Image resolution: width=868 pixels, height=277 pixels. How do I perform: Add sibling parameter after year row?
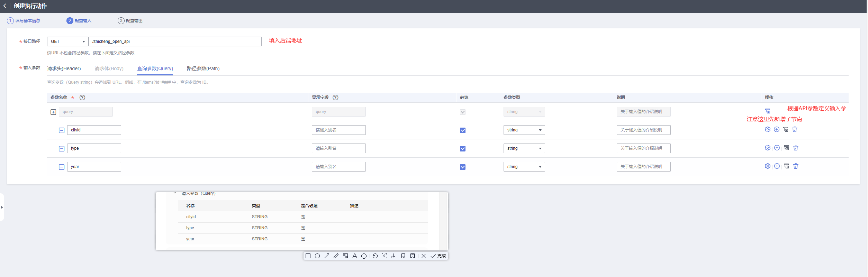click(x=777, y=166)
